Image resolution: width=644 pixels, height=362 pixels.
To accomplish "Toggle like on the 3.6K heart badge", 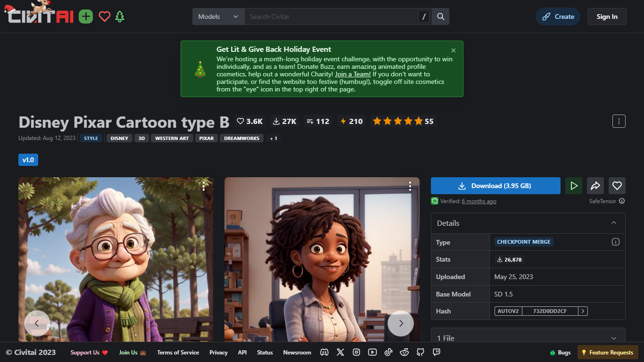I will click(x=249, y=121).
